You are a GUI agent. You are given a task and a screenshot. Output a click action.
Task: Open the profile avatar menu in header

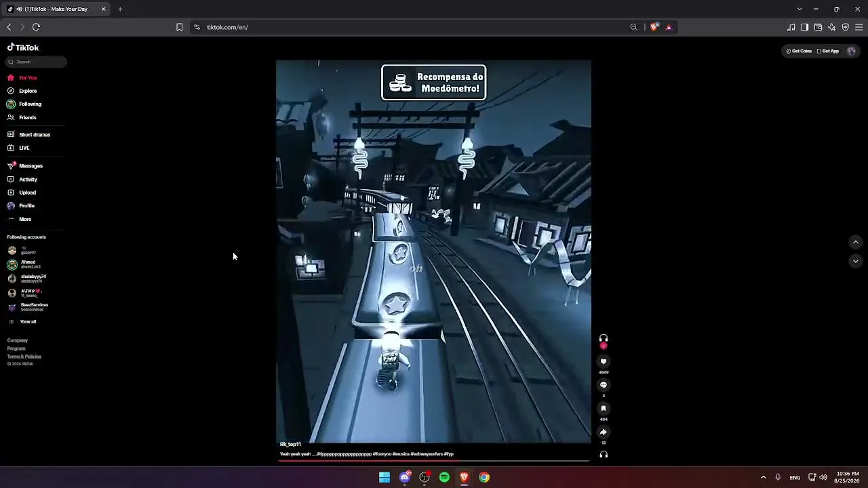(x=852, y=51)
